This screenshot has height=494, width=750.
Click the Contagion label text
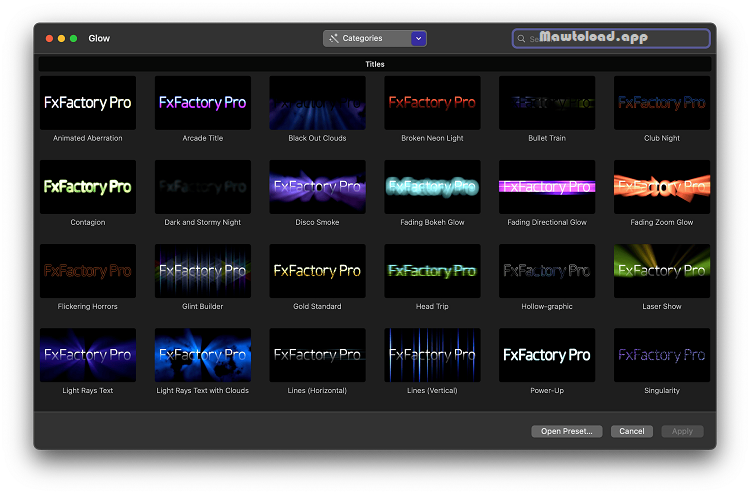coord(88,222)
